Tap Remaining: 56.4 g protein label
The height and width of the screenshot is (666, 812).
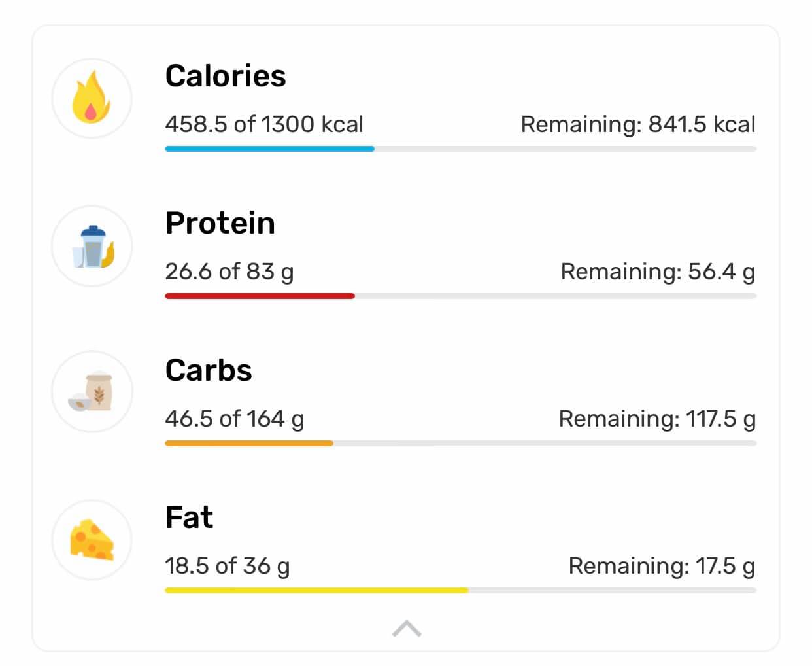[x=658, y=272]
